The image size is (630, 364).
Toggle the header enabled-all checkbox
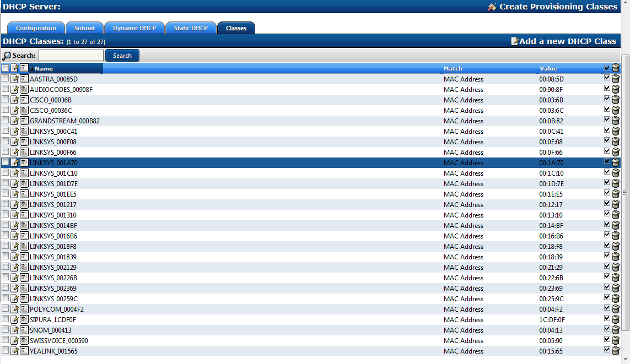pyautogui.click(x=607, y=68)
